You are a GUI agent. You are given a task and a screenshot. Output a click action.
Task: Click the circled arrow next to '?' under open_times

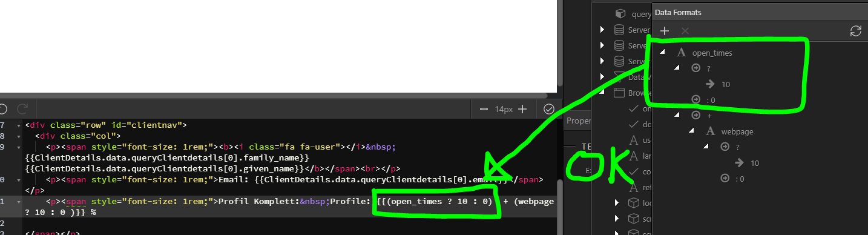click(x=696, y=68)
